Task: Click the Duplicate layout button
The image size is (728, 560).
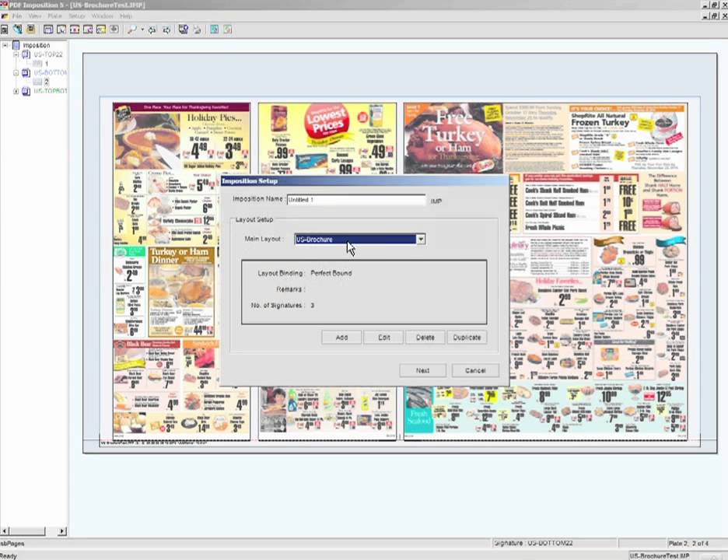Action: [x=467, y=338]
